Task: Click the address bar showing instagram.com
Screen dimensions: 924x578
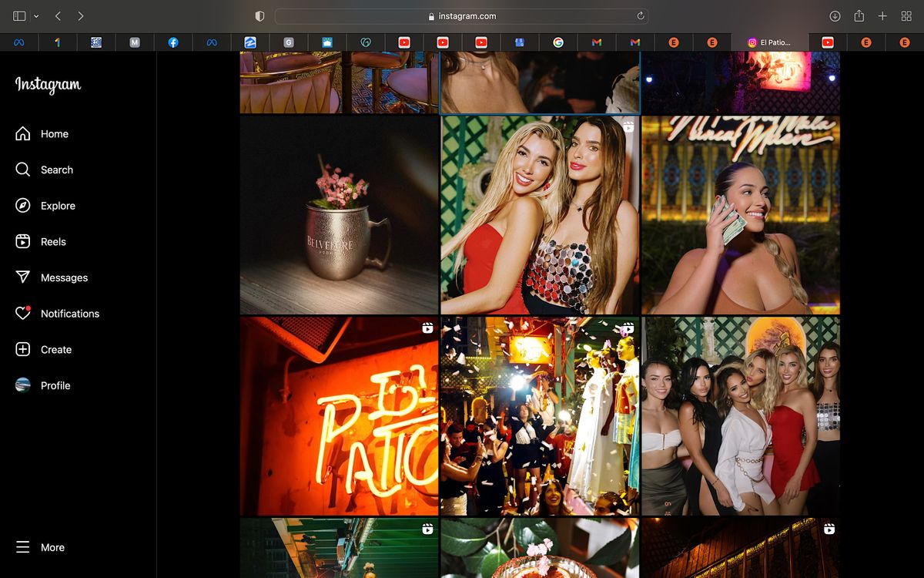Action: 462,15
